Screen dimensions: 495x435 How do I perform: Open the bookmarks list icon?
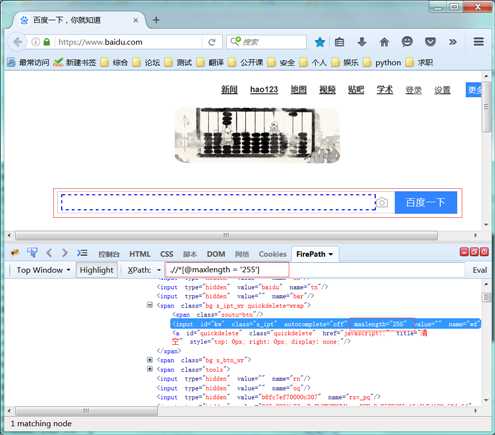pos(339,42)
